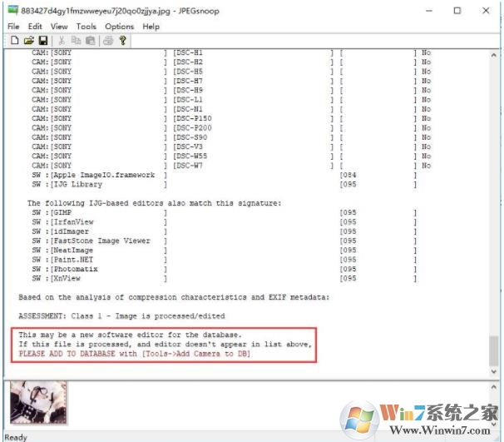
Task: Click the 'Ready' status bar text
Action: (16, 437)
